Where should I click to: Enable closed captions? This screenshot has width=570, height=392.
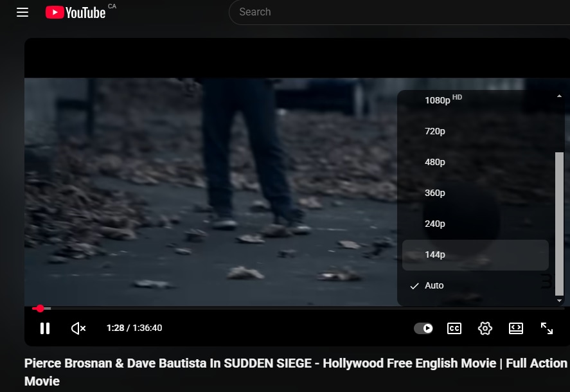[454, 328]
